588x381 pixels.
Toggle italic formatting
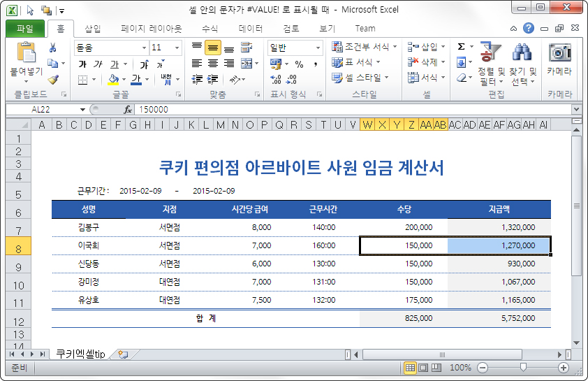pos(98,64)
